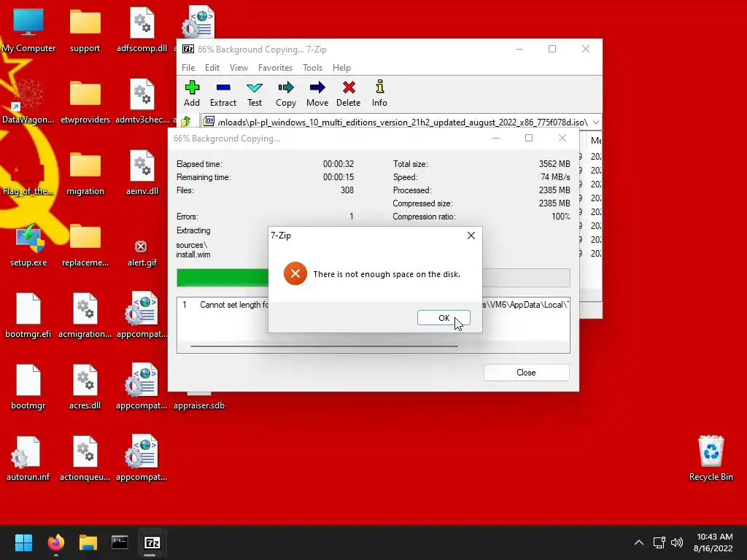Select the etwproviders folder on desktop

tap(85, 102)
